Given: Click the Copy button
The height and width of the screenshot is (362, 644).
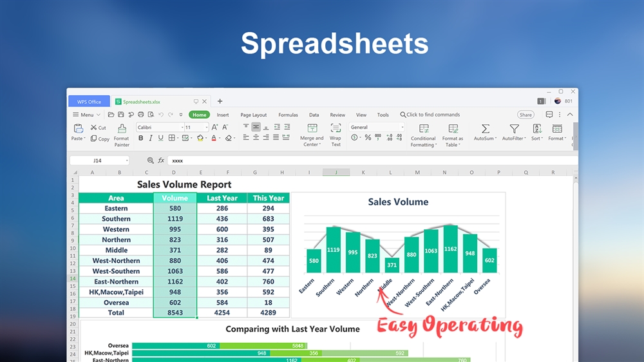Looking at the screenshot, I should [x=100, y=139].
